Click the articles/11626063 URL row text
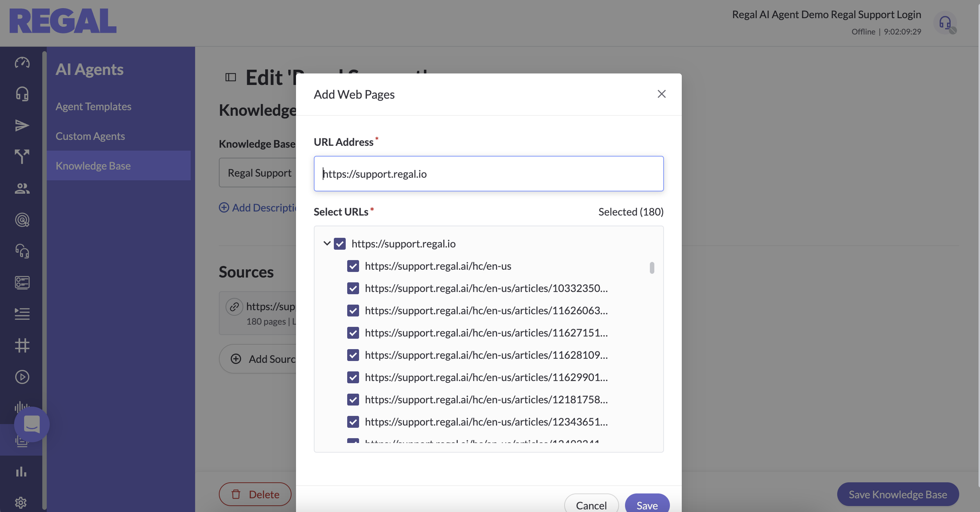The width and height of the screenshot is (980, 512). point(486,311)
